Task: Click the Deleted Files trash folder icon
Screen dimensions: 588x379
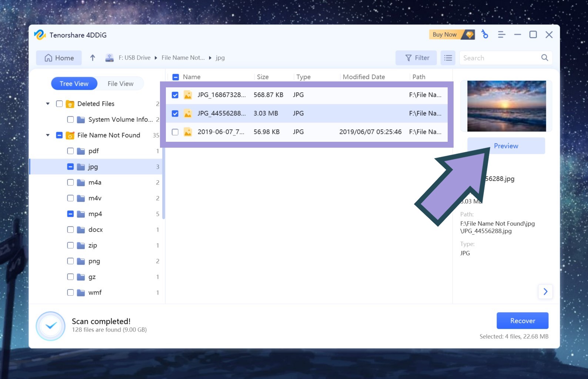Action: [x=70, y=104]
